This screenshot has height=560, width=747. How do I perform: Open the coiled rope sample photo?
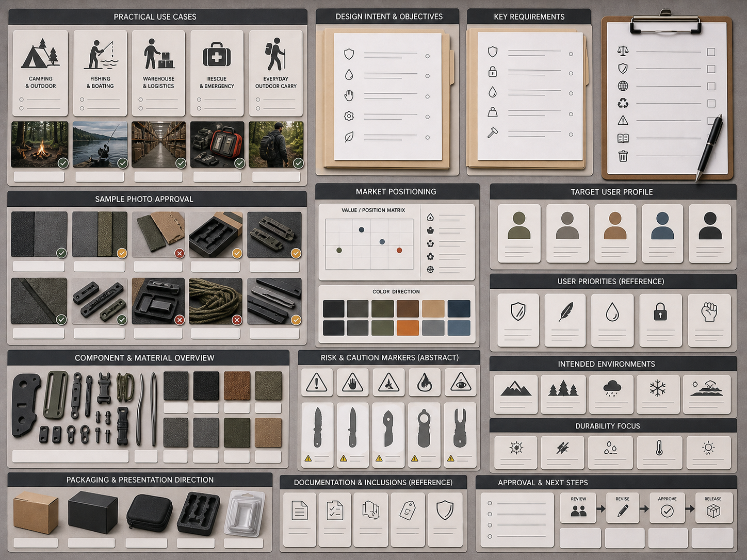coord(215,301)
